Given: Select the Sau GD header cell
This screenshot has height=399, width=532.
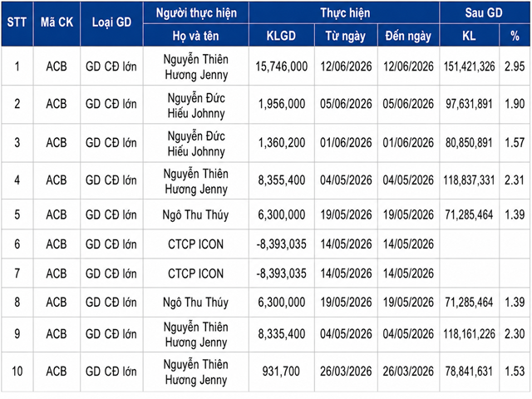Looking at the screenshot, I should pos(484,13).
